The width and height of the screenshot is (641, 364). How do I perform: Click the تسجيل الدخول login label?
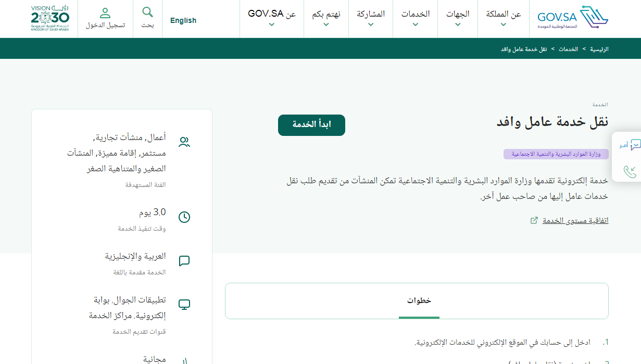click(105, 25)
